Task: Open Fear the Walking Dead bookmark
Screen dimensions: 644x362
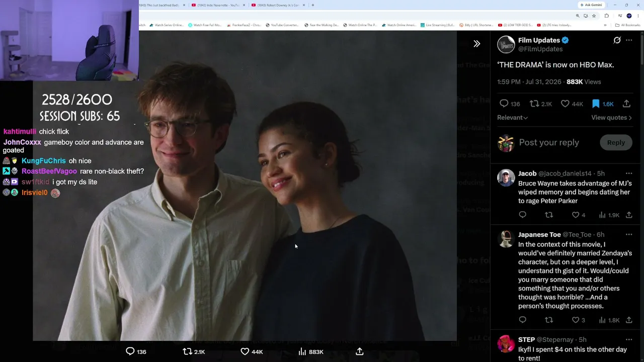Action: coord(321,25)
